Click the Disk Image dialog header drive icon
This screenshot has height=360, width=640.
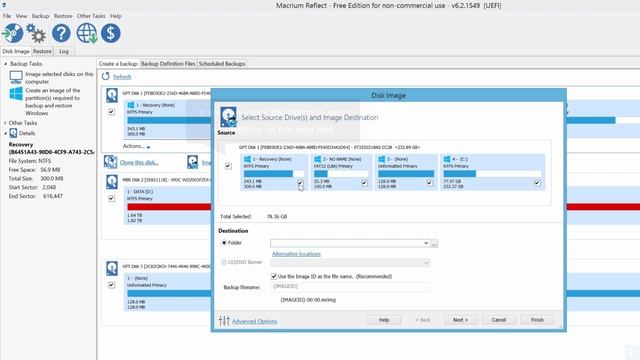(228, 117)
